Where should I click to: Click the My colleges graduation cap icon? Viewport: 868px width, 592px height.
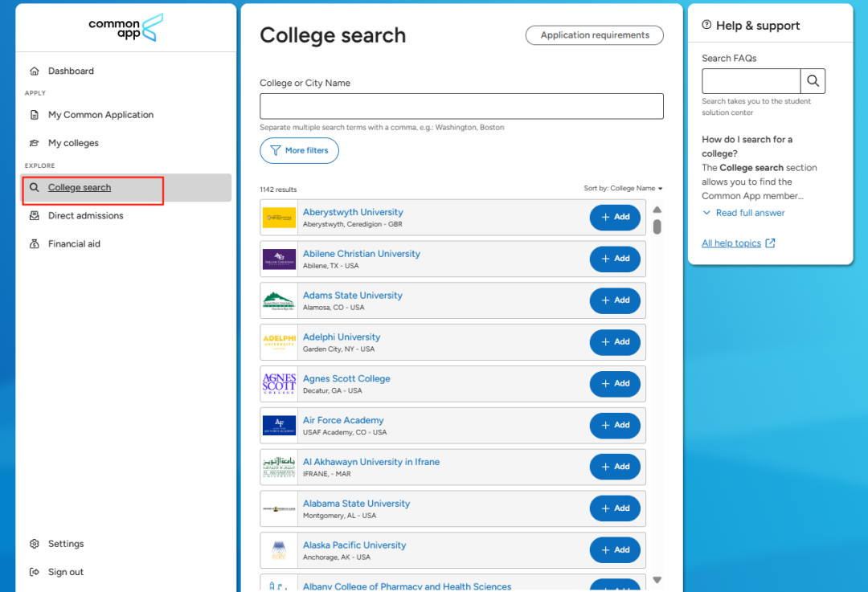point(34,143)
